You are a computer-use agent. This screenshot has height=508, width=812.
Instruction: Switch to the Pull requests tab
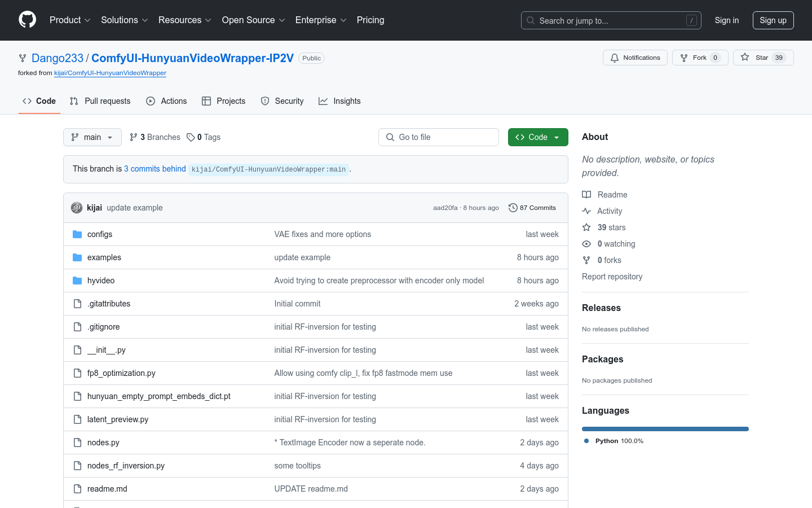[x=100, y=101]
